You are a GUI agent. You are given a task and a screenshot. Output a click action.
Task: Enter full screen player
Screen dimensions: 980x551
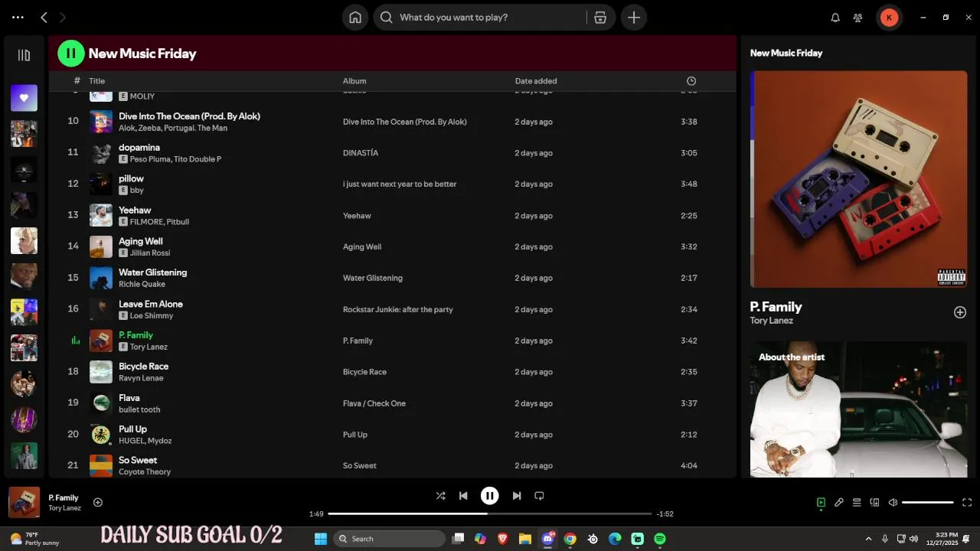(967, 503)
